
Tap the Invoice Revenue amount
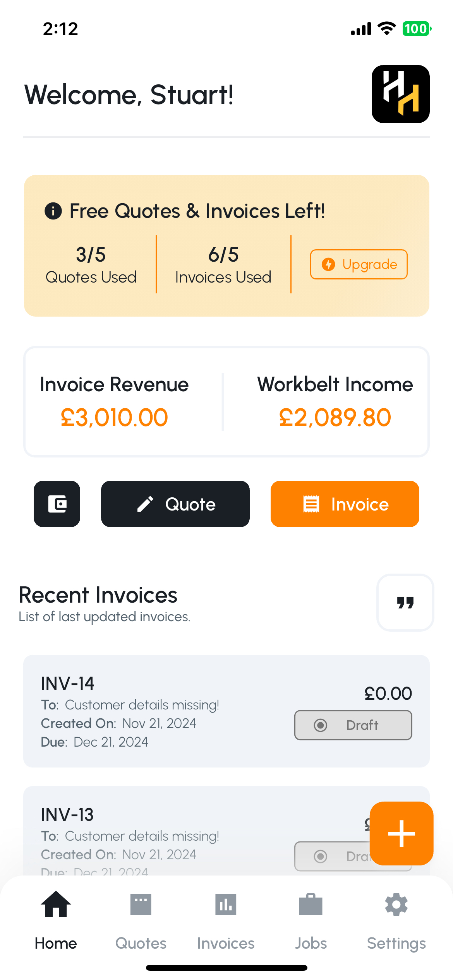114,418
